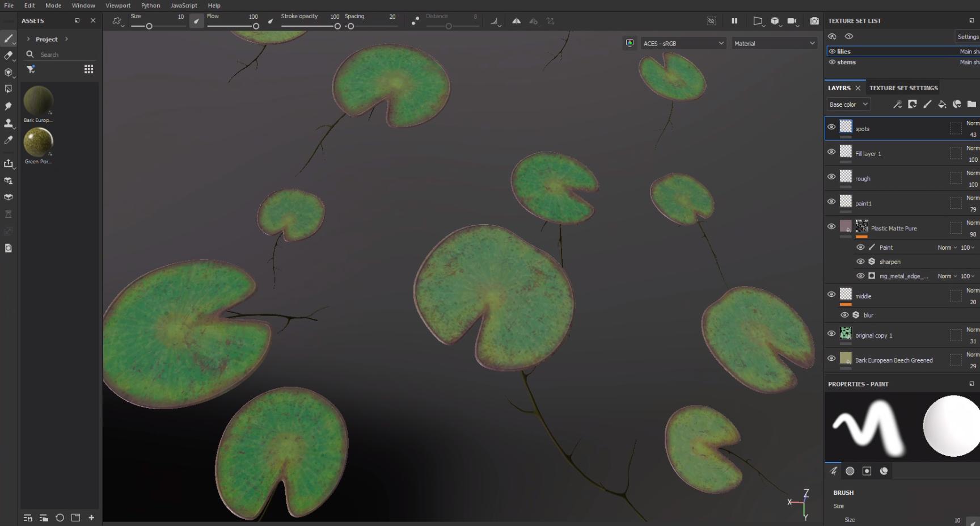This screenshot has width=980, height=526.
Task: Pick the Material picker eyedropper tool
Action: pos(9,140)
